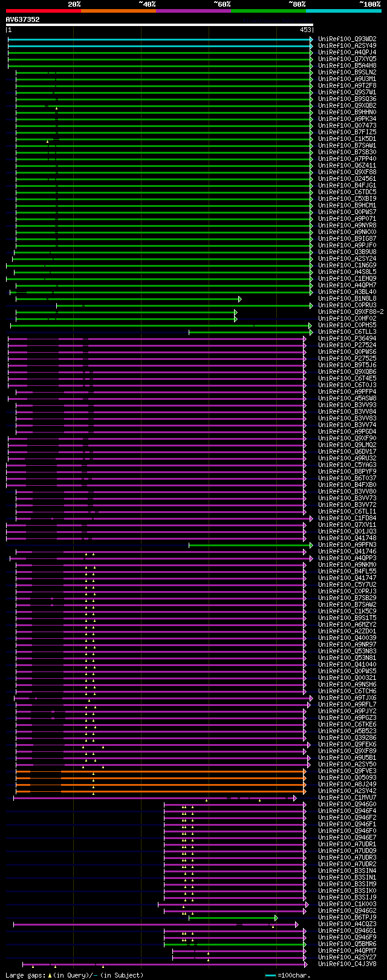This screenshot has height=980, width=387.
Task: Select the UniRef100_B3VV93 label
Action: click(x=347, y=405)
